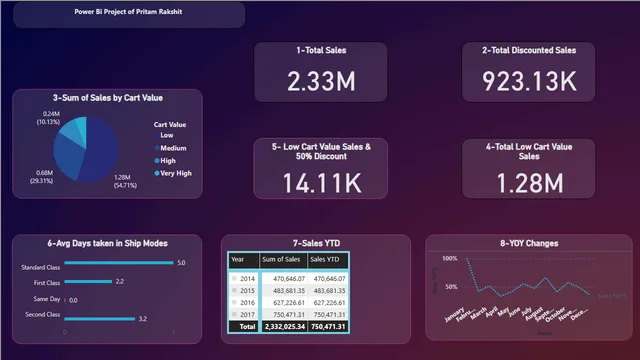
Task: Select the Second Class bar
Action: [100, 319]
